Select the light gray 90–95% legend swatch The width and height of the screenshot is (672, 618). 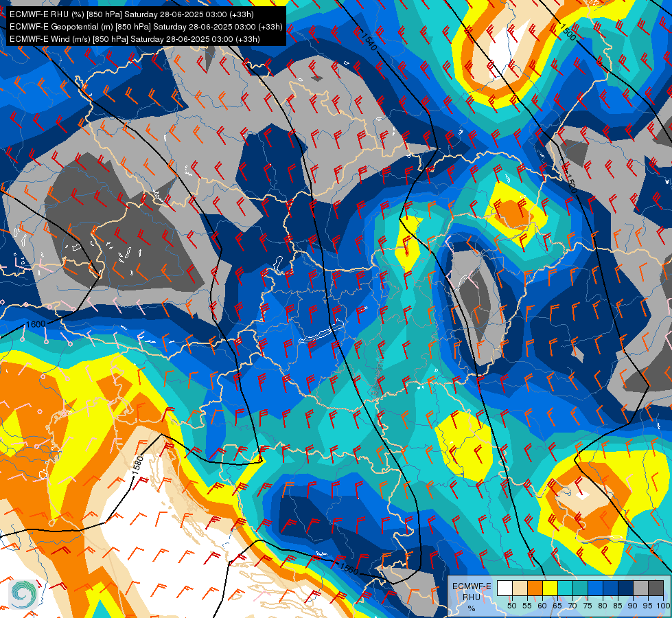pos(640,588)
